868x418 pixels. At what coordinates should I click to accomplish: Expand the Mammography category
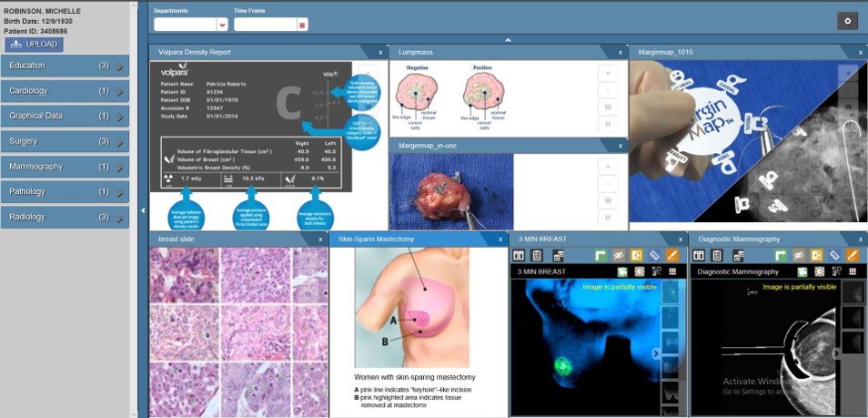coord(65,167)
